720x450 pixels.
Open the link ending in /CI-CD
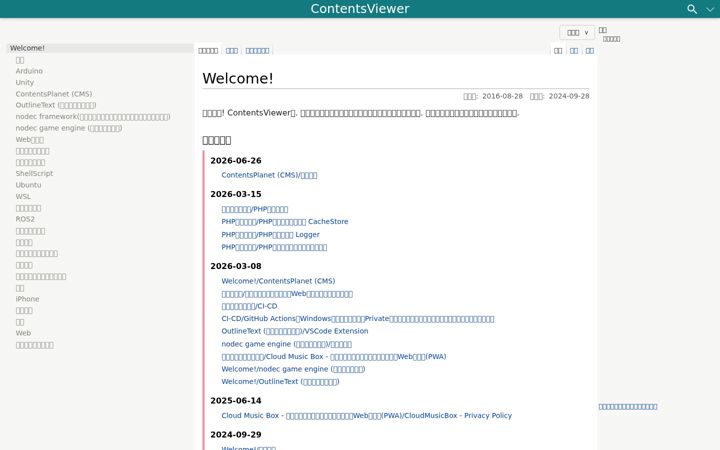click(x=249, y=306)
